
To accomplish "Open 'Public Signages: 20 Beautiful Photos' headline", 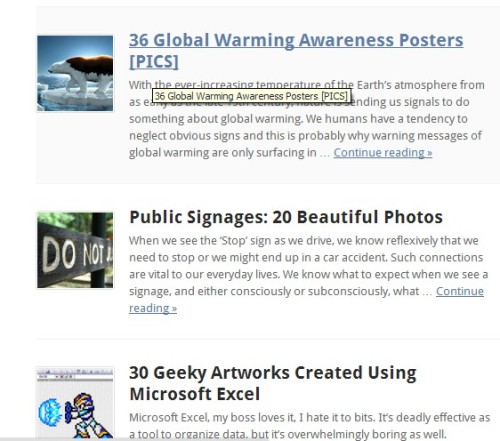I will tap(286, 217).
